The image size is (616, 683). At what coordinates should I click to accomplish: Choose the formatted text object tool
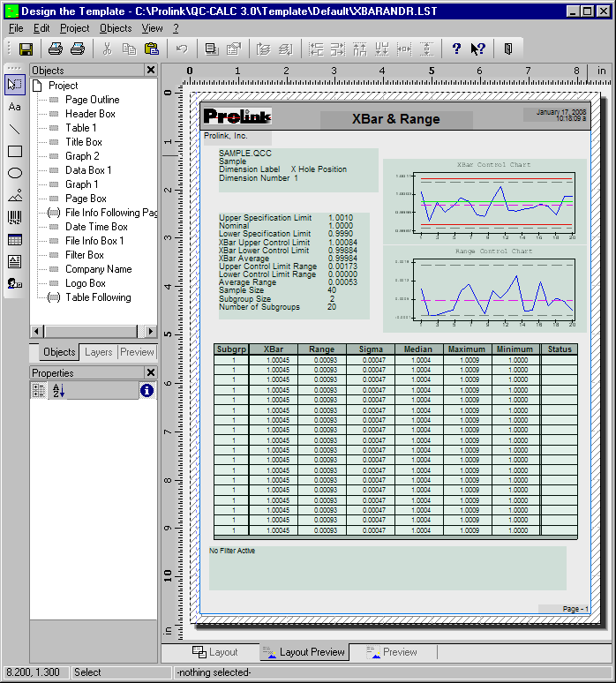(x=15, y=262)
